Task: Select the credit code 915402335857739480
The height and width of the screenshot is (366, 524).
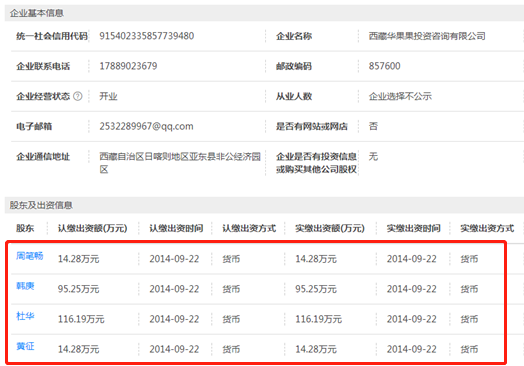Action: click(x=147, y=36)
